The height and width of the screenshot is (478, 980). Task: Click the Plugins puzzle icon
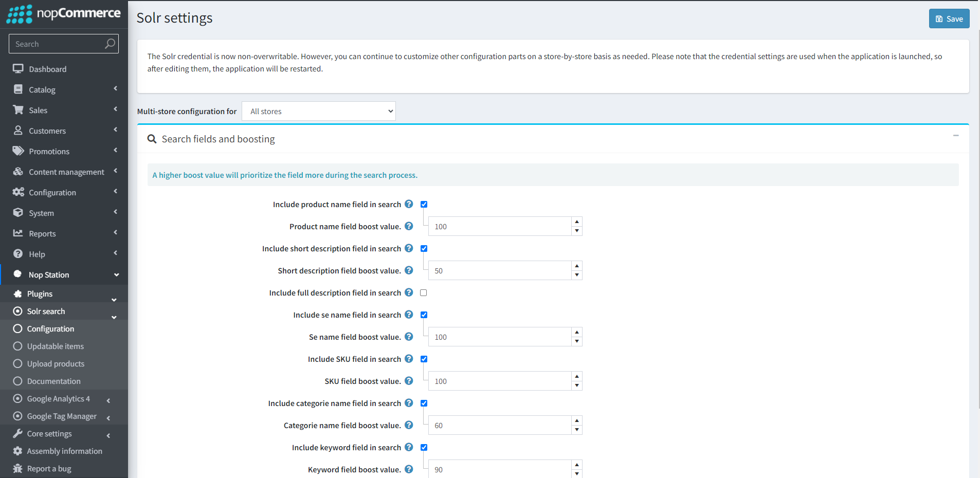pyautogui.click(x=18, y=294)
